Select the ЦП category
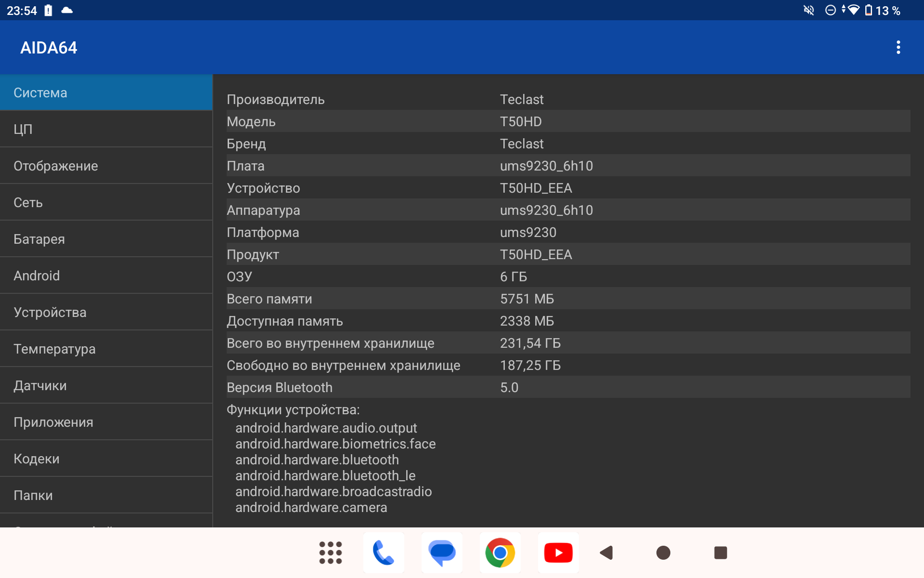 106,129
